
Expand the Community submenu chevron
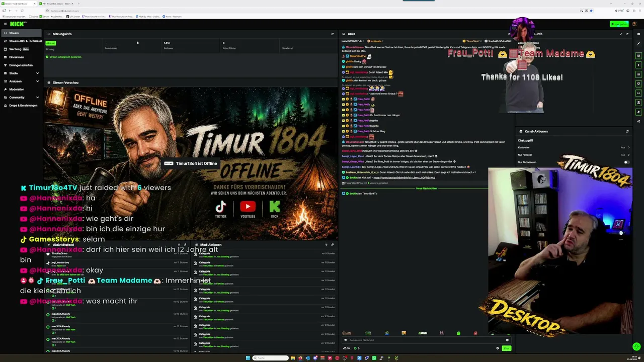pos(37,98)
